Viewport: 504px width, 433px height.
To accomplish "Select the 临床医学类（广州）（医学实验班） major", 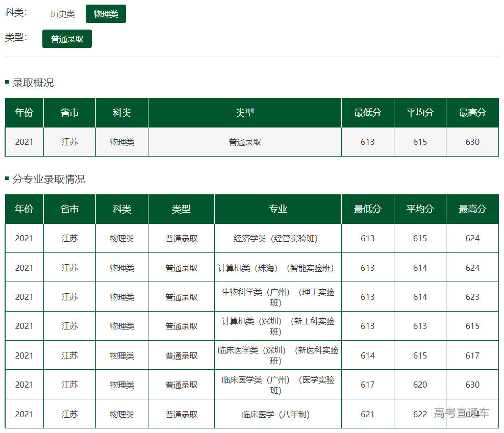I will point(278,385).
